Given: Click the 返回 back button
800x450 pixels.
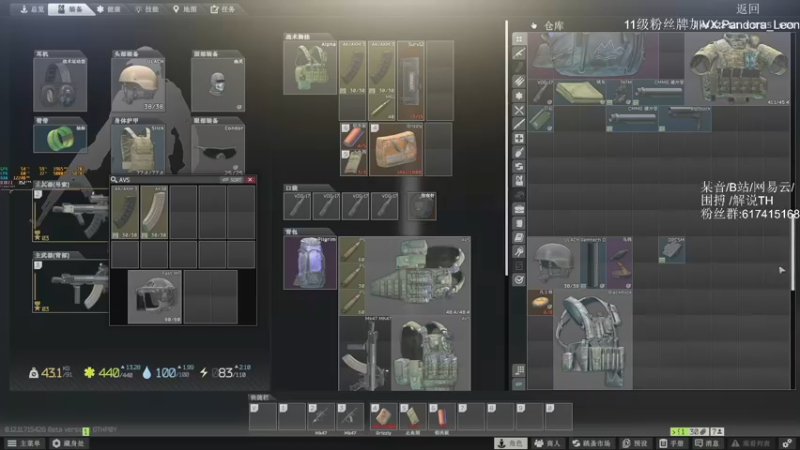Looking at the screenshot, I should [x=748, y=9].
